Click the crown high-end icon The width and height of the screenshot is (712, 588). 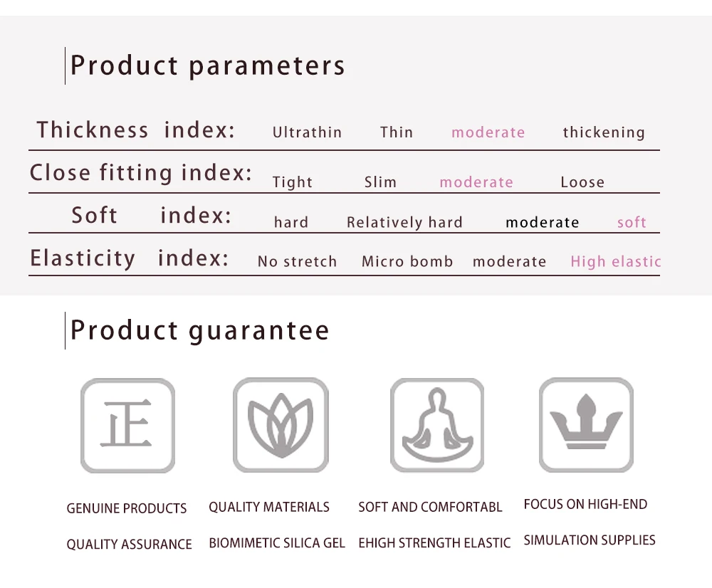click(x=586, y=425)
